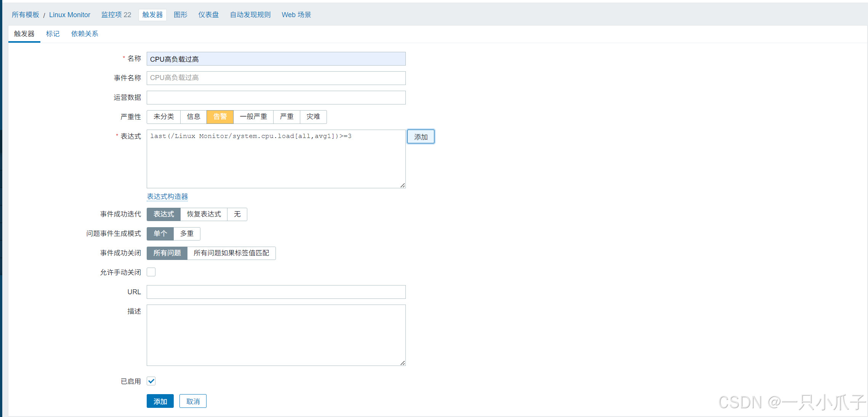
Task: Switch to 恢复表达式 recovery mode
Action: click(204, 214)
